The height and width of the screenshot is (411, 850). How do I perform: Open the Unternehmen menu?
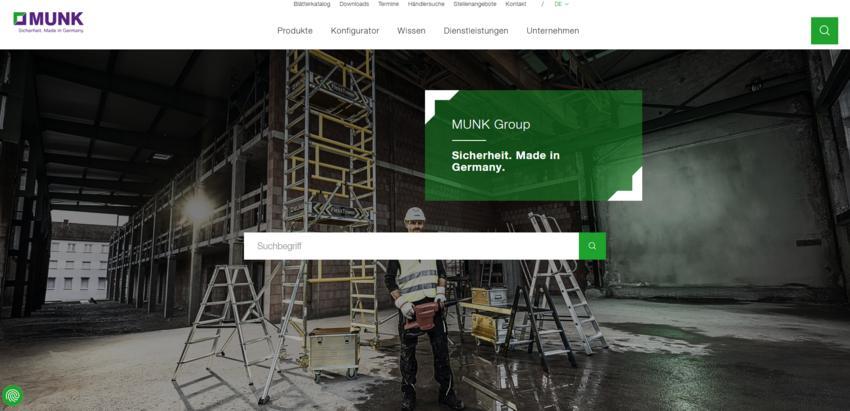[x=553, y=31]
